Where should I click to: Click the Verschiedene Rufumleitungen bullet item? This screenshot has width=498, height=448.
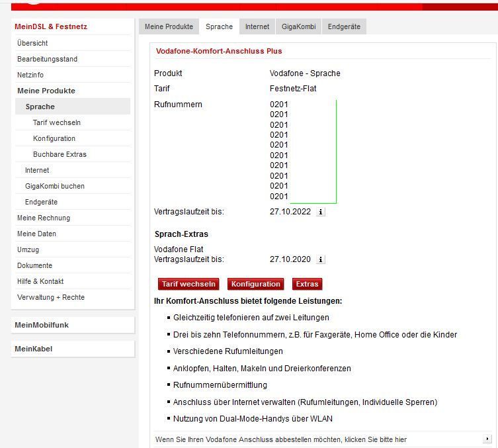point(228,351)
